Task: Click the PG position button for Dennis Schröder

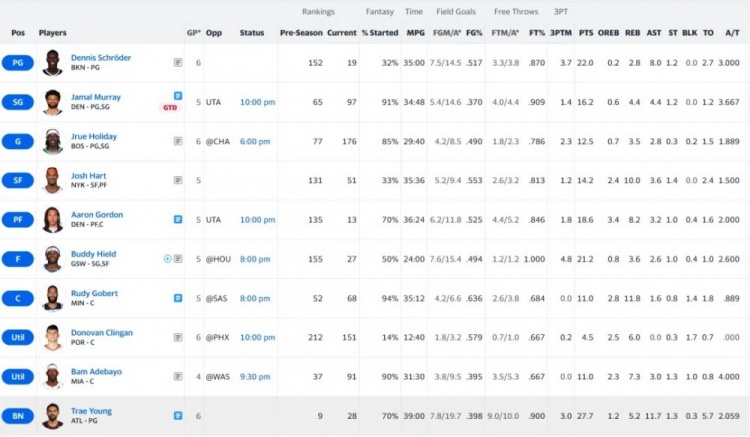Action: 18,63
